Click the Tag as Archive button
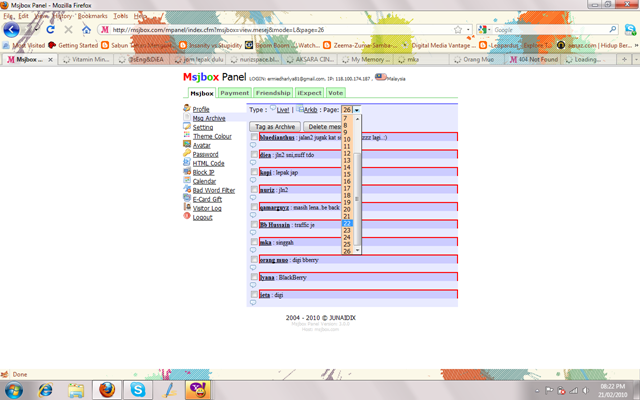640x400 pixels. point(275,127)
